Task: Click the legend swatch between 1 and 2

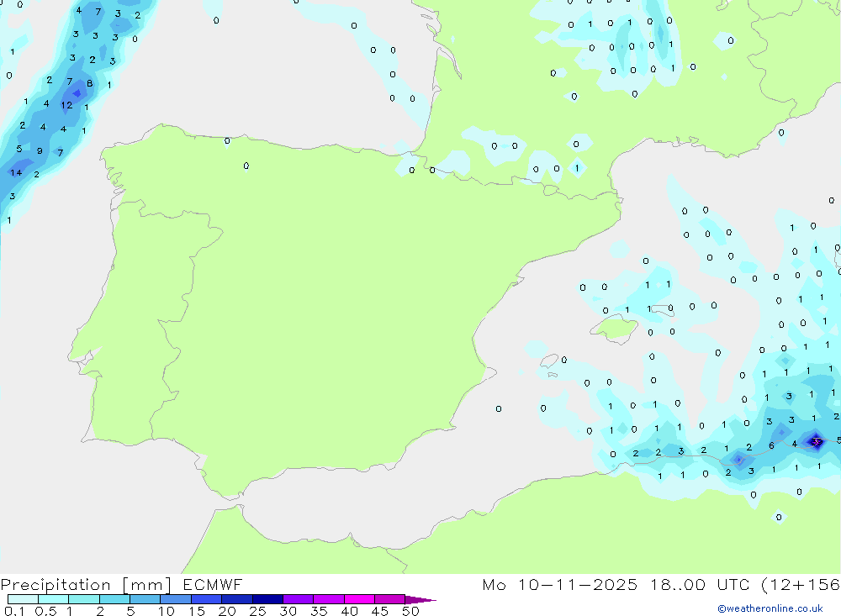Action: tap(84, 599)
